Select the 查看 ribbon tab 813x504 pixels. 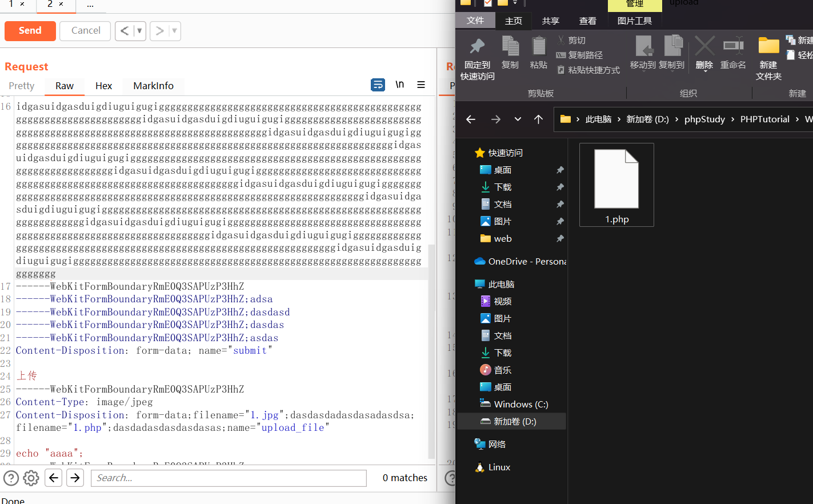pos(587,21)
